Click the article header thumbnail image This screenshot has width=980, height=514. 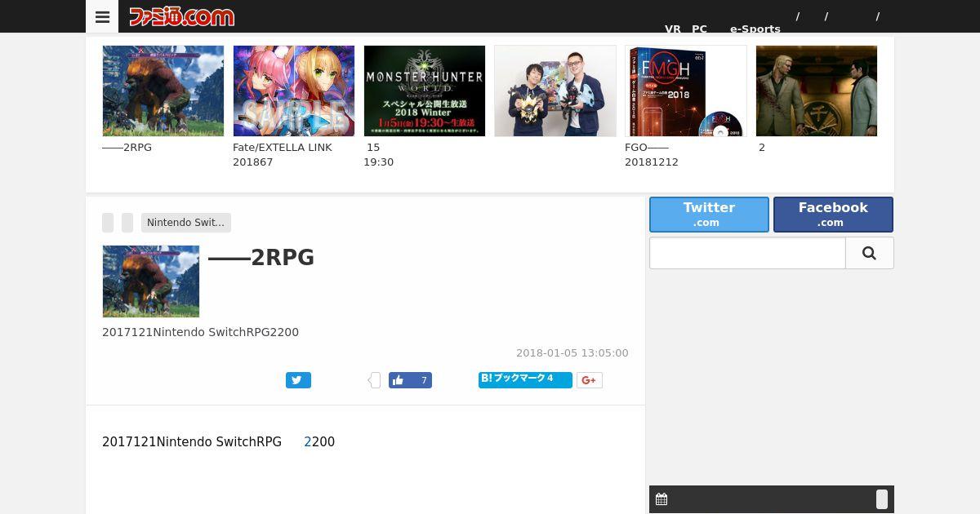pos(151,281)
